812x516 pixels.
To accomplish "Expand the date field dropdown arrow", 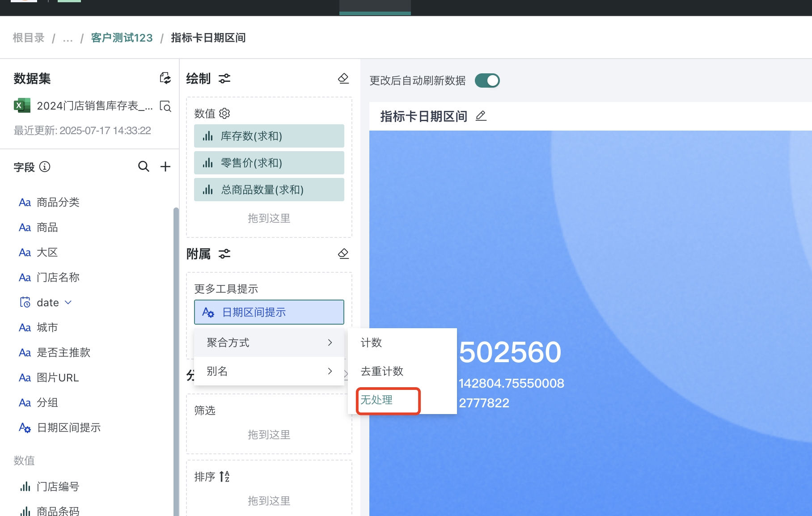I will (68, 303).
